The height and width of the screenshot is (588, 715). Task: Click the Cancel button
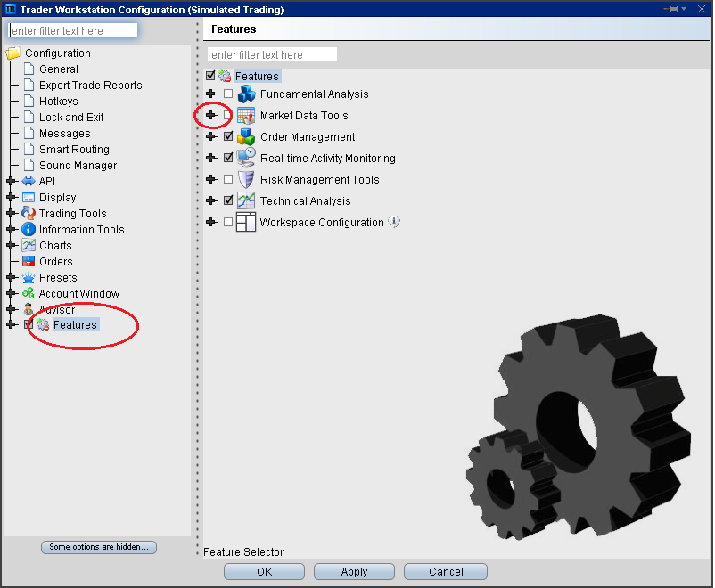click(x=446, y=572)
